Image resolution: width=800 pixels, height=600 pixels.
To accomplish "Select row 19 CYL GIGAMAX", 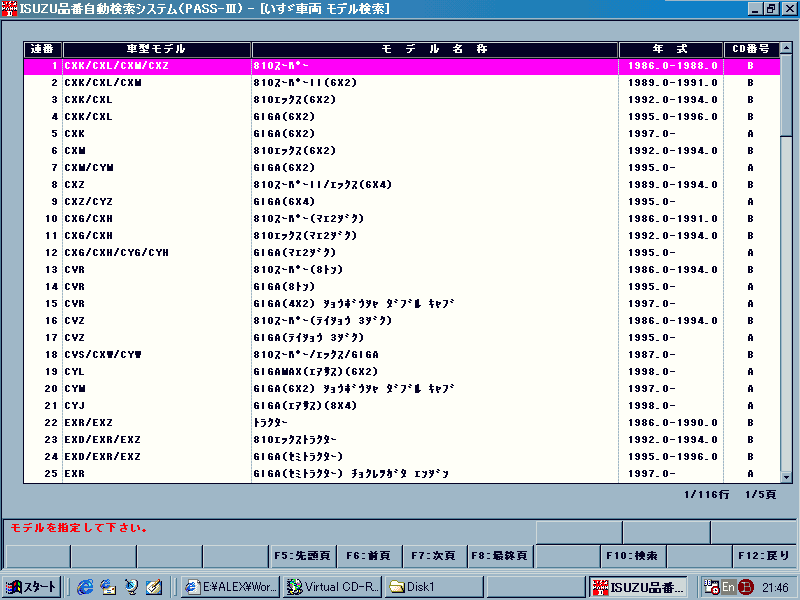I will [x=402, y=372].
